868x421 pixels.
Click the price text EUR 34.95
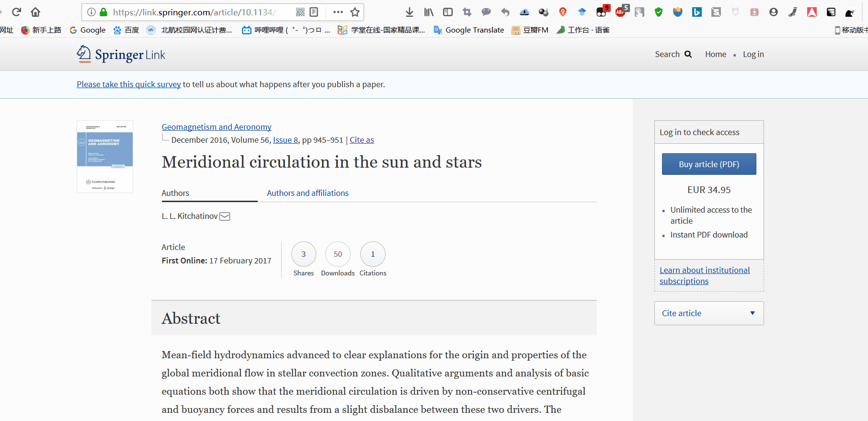[709, 190]
